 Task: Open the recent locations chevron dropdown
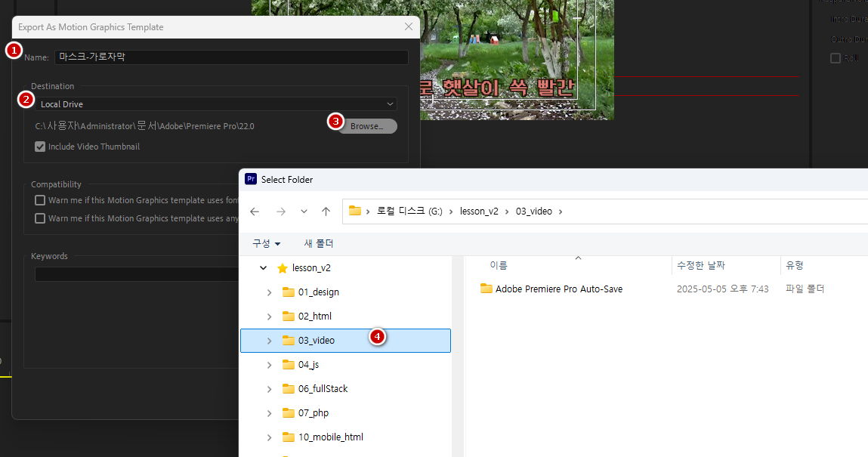pyautogui.click(x=304, y=212)
